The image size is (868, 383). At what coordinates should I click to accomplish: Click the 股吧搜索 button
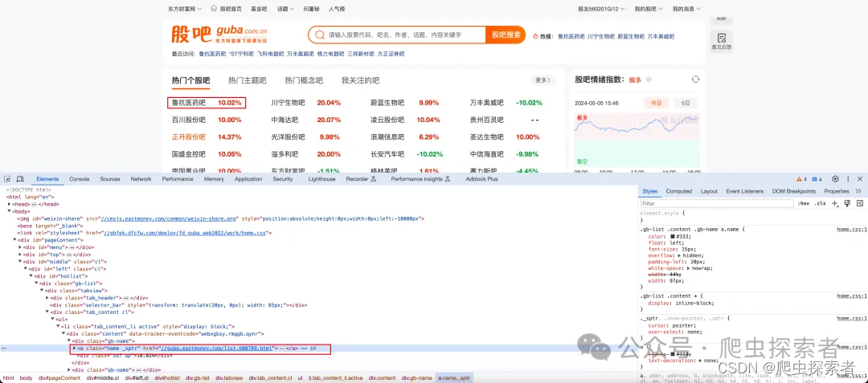506,35
